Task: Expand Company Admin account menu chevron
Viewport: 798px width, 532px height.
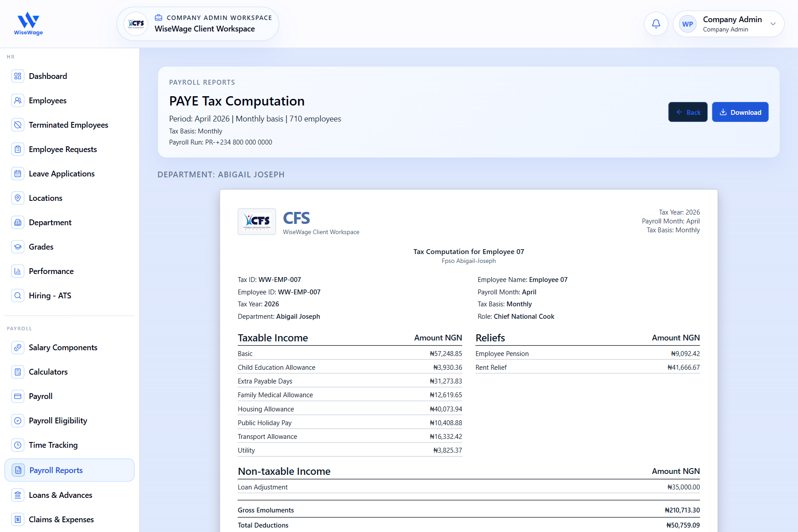Action: 773,24
